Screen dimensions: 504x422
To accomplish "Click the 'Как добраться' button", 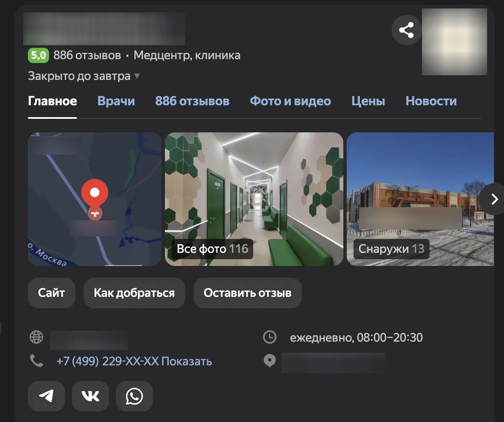I will (x=134, y=293).
